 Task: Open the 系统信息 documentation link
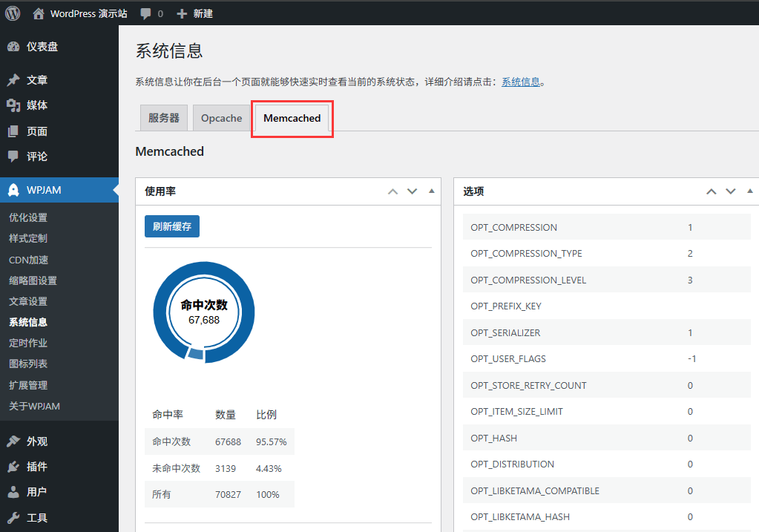pos(521,82)
